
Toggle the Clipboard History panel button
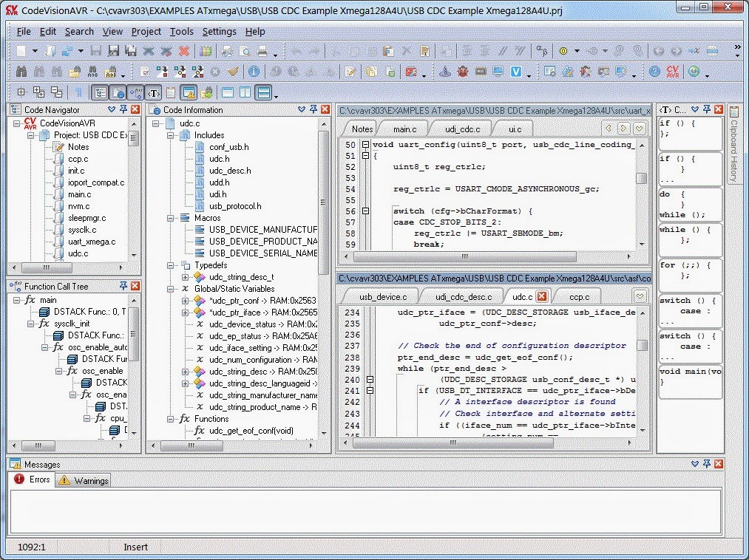pos(171,92)
